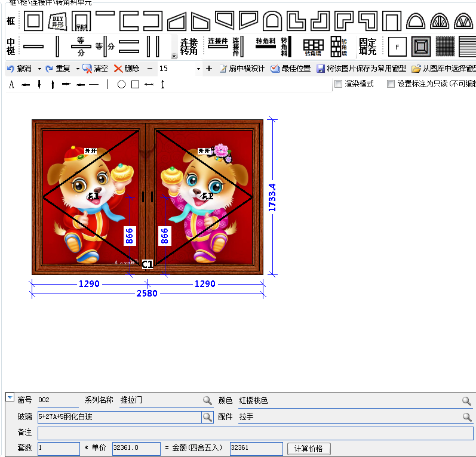Choose the vertical 转角料 corner piece
The image size is (476, 457).
(x=286, y=47)
